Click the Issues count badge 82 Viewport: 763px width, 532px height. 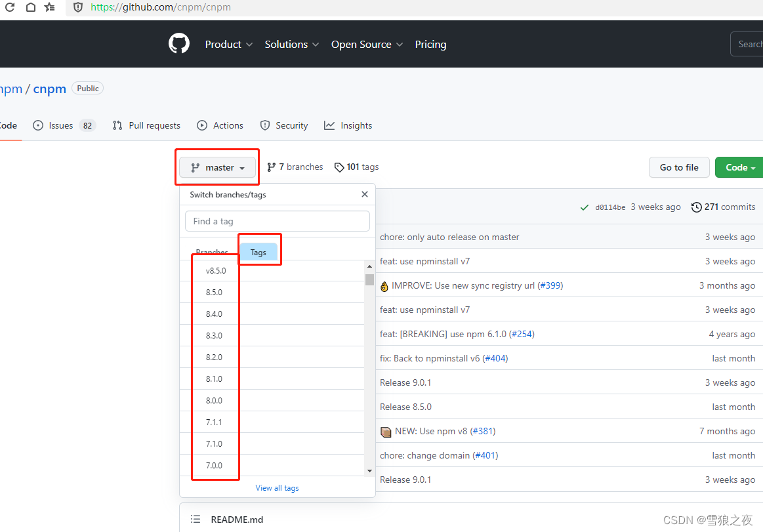(88, 125)
